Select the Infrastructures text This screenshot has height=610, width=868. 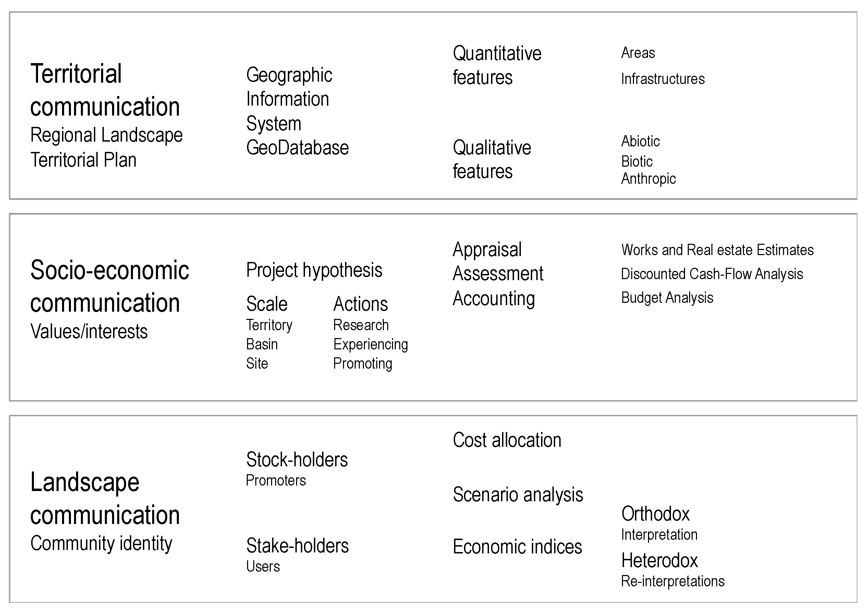tap(662, 79)
